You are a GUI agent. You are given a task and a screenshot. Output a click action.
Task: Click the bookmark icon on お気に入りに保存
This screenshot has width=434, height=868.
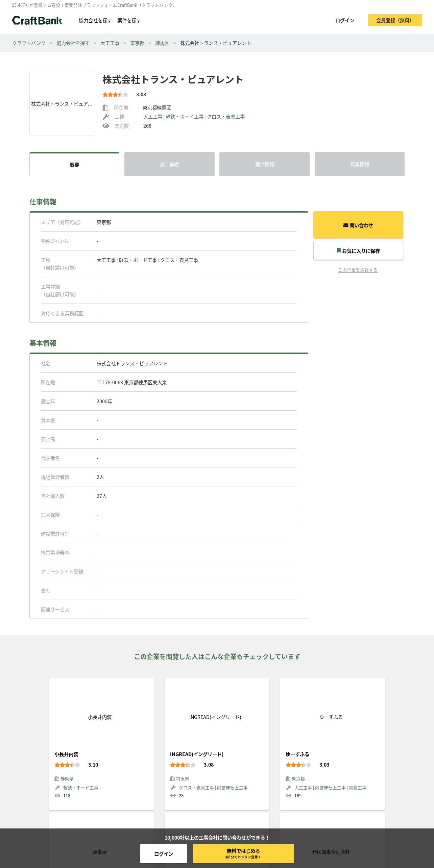tap(339, 250)
